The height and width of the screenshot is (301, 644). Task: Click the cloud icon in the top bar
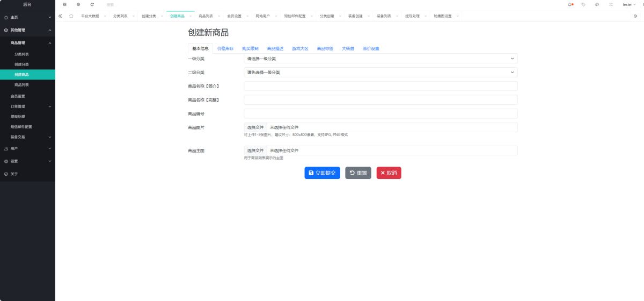click(597, 4)
